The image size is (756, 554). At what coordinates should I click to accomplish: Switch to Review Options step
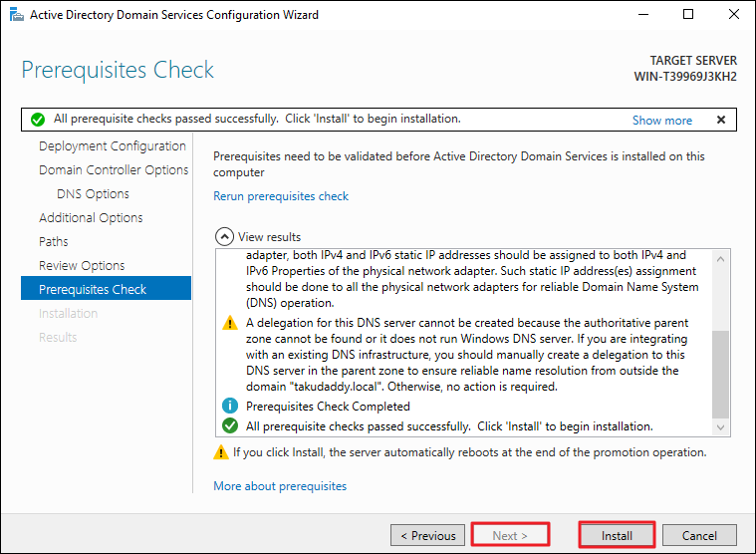pyautogui.click(x=82, y=266)
